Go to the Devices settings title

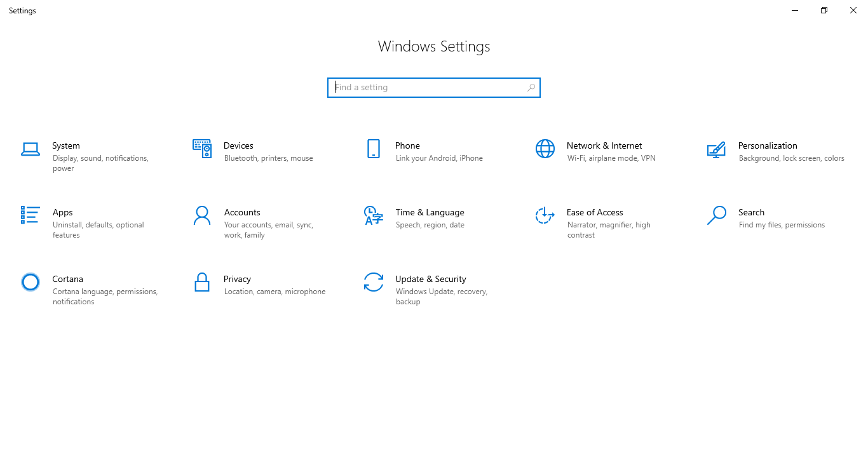coord(238,145)
